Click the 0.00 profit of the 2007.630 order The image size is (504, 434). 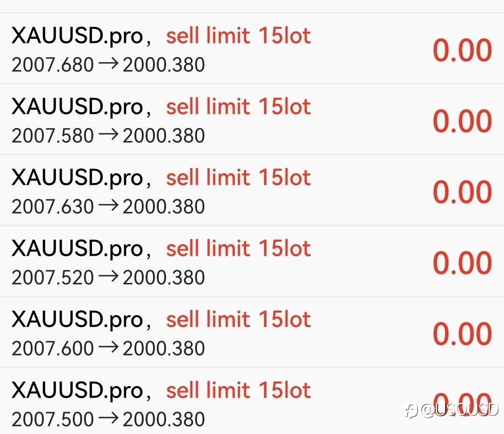pyautogui.click(x=462, y=193)
